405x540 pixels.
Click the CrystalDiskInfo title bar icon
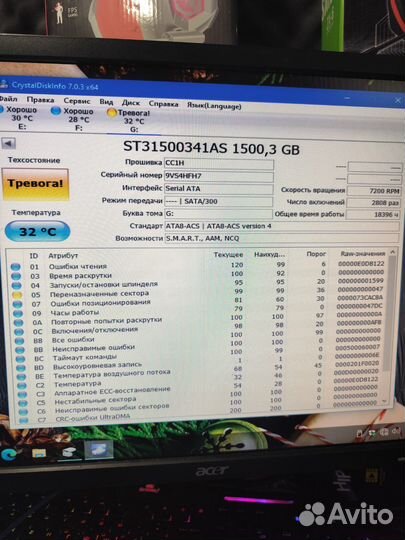[x=4, y=84]
